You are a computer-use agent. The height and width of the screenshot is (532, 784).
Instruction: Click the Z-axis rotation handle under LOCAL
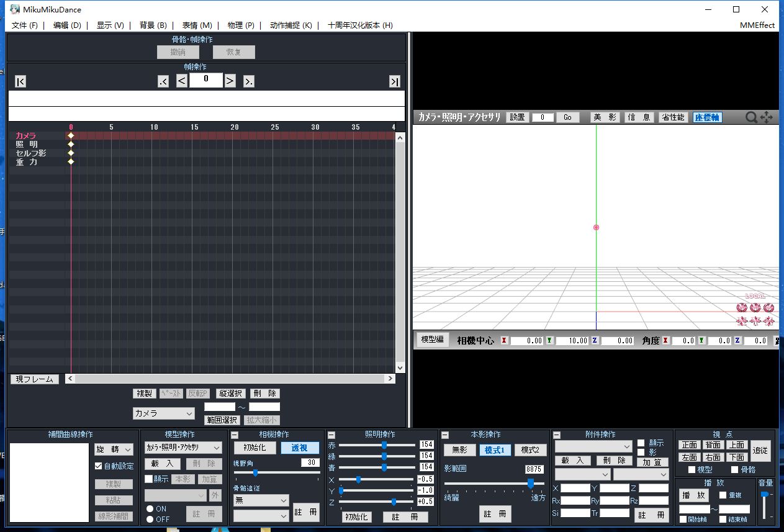pyautogui.click(x=769, y=307)
